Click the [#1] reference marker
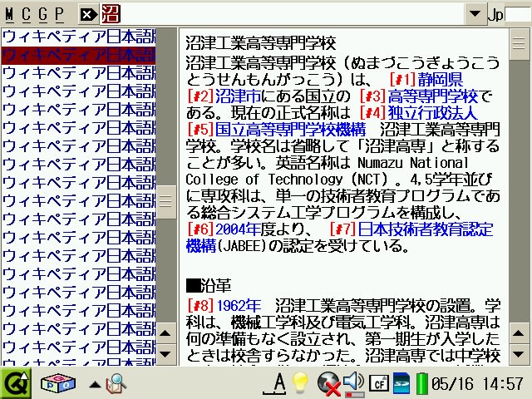The width and height of the screenshot is (532, 399). (x=402, y=80)
